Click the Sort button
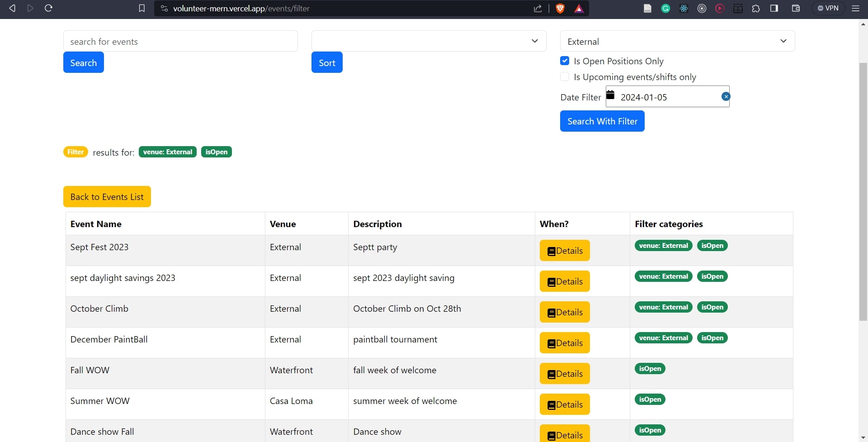The height and width of the screenshot is (442, 868). coord(327,62)
